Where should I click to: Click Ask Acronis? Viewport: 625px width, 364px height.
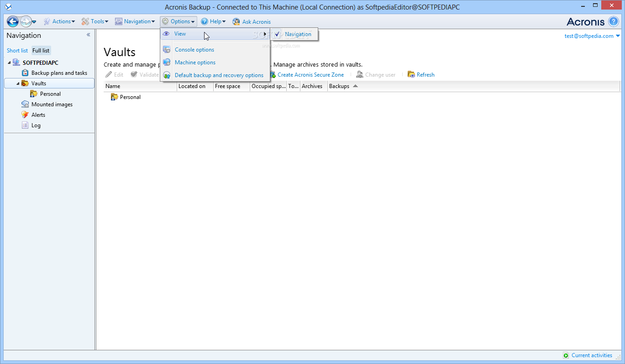pos(252,22)
